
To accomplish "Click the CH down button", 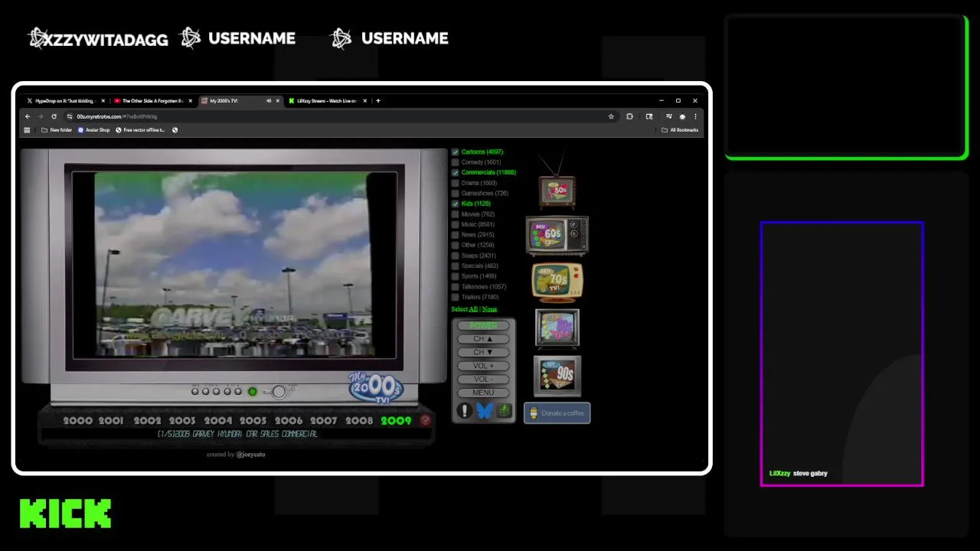I will coord(483,352).
